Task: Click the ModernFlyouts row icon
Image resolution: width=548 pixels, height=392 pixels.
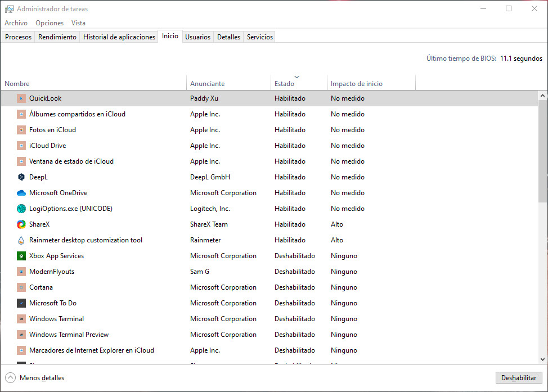Action: (21, 272)
